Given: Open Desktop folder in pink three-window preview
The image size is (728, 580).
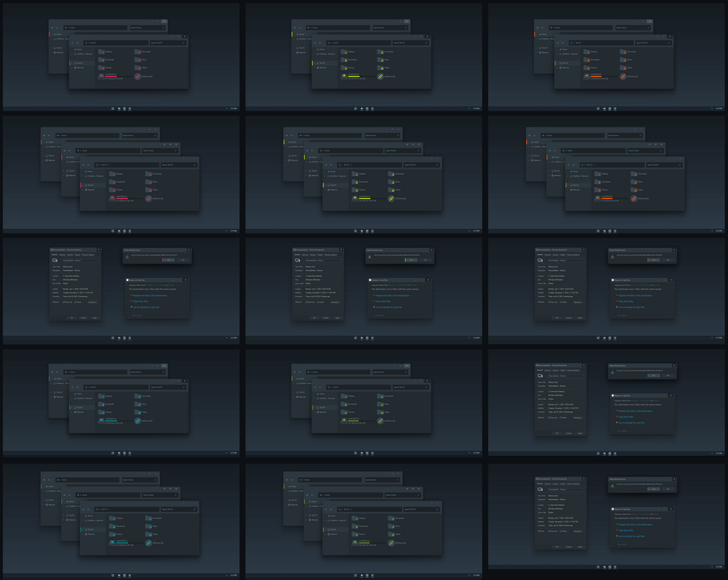Looking at the screenshot, I should (x=112, y=174).
